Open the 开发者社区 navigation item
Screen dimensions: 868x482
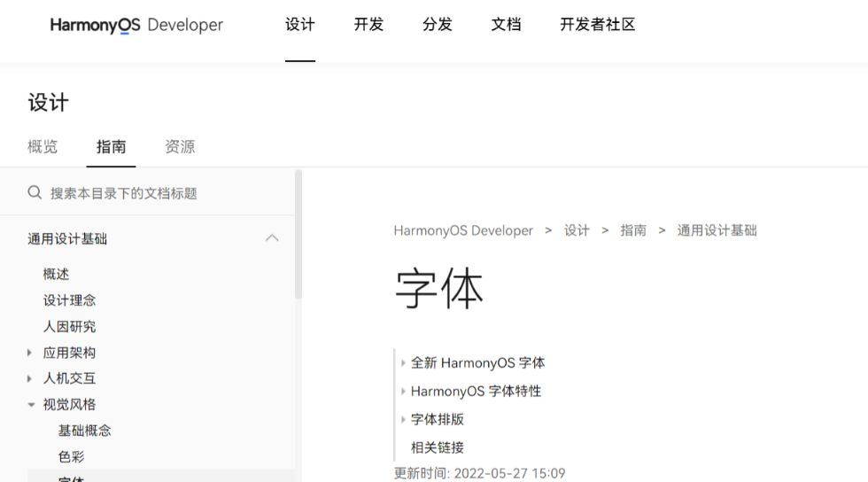(x=597, y=25)
